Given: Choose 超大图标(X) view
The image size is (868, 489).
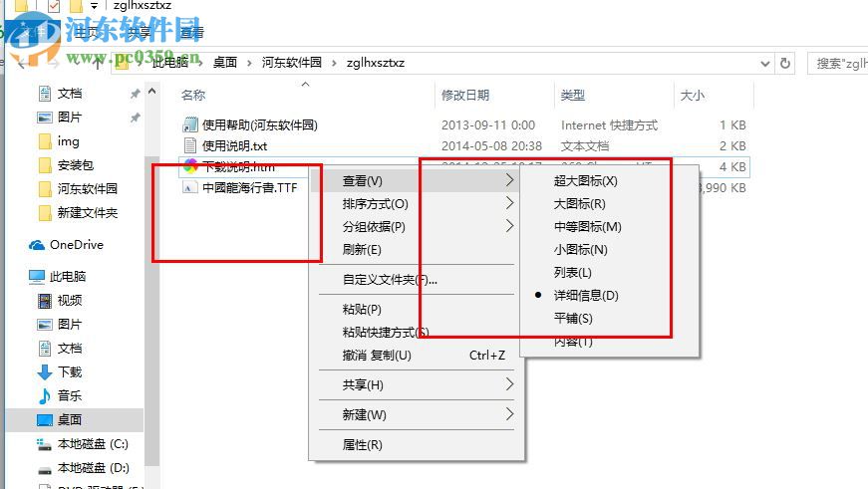Looking at the screenshot, I should click(x=585, y=181).
